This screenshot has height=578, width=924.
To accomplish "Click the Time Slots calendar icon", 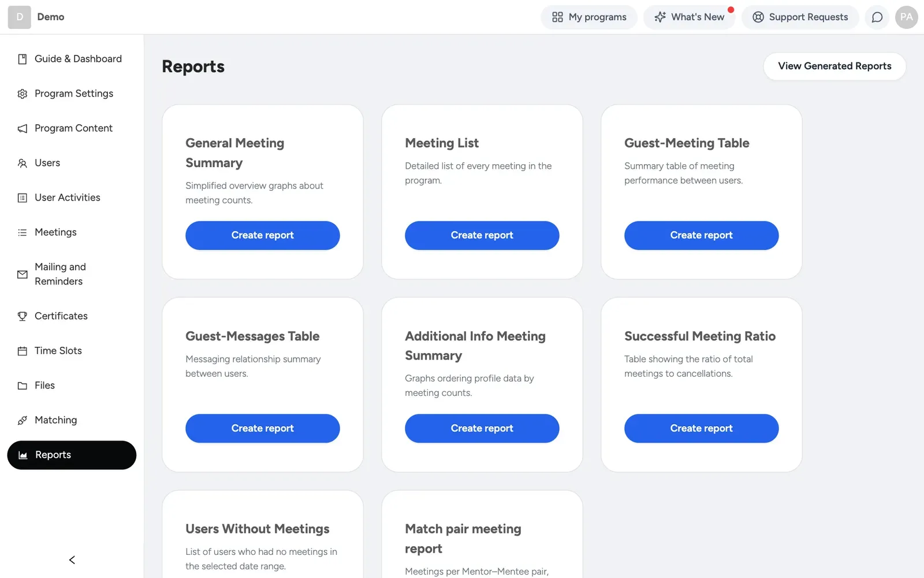I will point(23,351).
